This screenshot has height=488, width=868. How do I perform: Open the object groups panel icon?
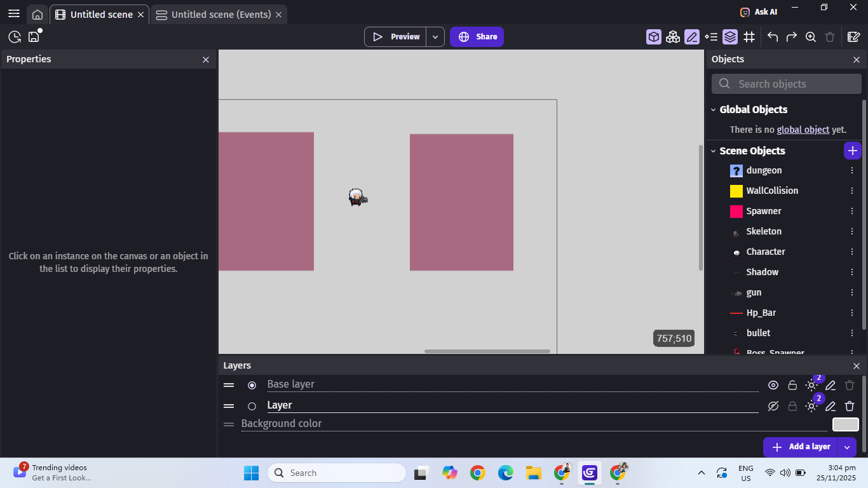[673, 37]
